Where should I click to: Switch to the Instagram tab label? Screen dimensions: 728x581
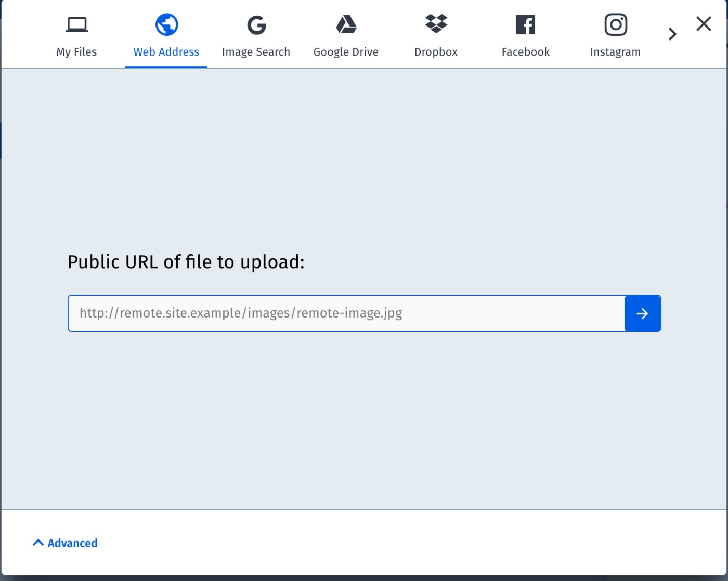pyautogui.click(x=615, y=52)
